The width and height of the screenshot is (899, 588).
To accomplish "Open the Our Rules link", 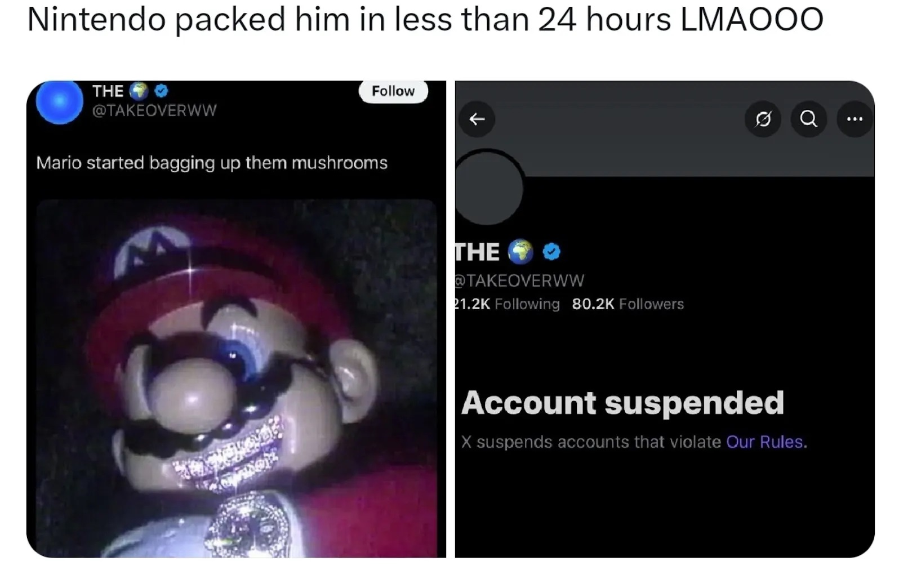I will (767, 442).
